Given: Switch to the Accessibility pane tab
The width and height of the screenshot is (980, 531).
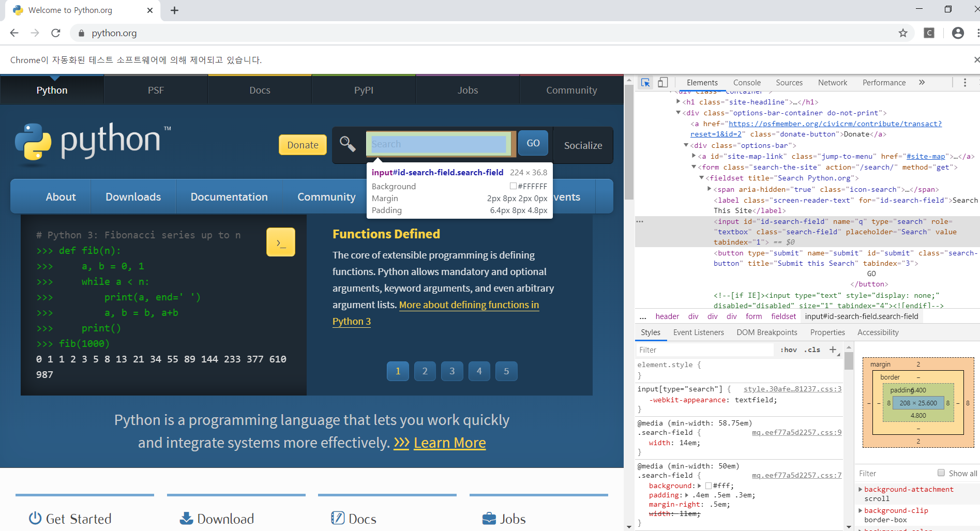Looking at the screenshot, I should pos(878,332).
